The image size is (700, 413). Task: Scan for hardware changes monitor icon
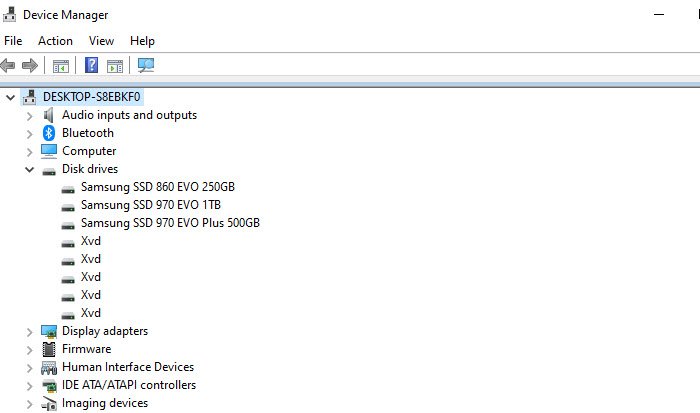point(146,66)
